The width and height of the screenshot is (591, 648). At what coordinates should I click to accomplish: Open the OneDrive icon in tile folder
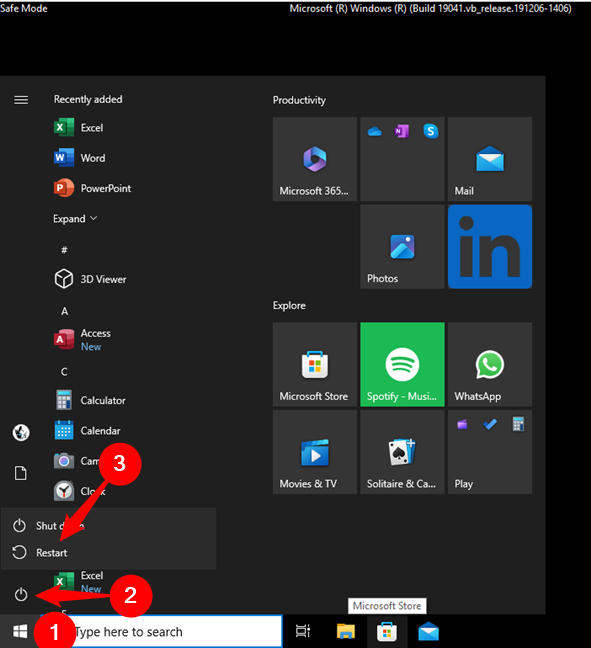(x=374, y=131)
